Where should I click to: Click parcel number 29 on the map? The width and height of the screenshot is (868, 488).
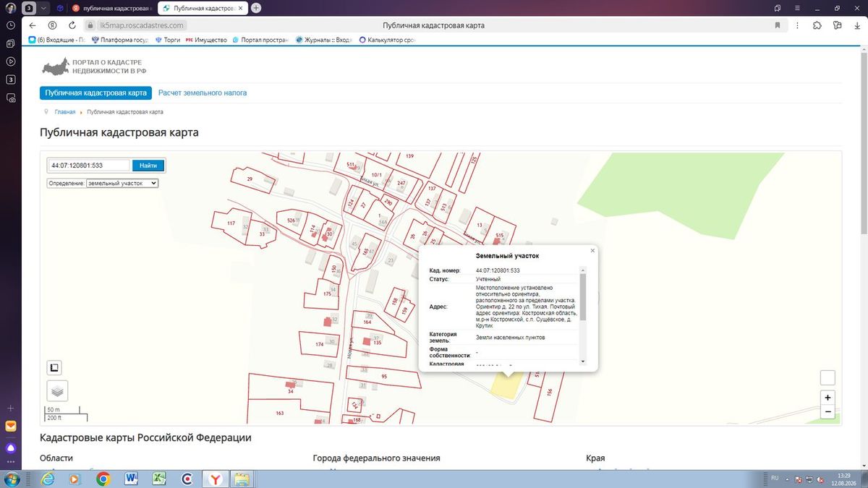250,179
